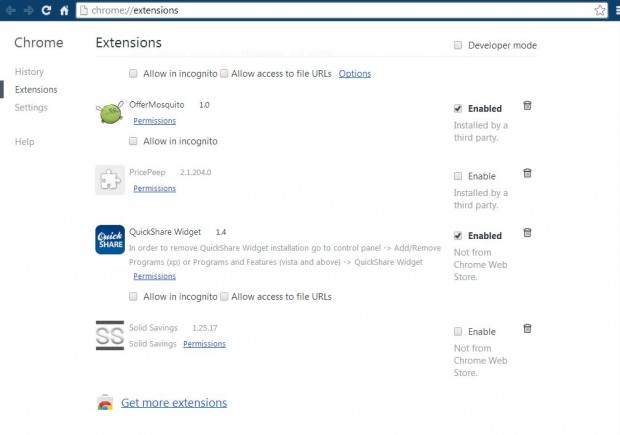The height and width of the screenshot is (435, 620).
Task: Enable the PricePeep extension checkbox
Action: point(458,176)
